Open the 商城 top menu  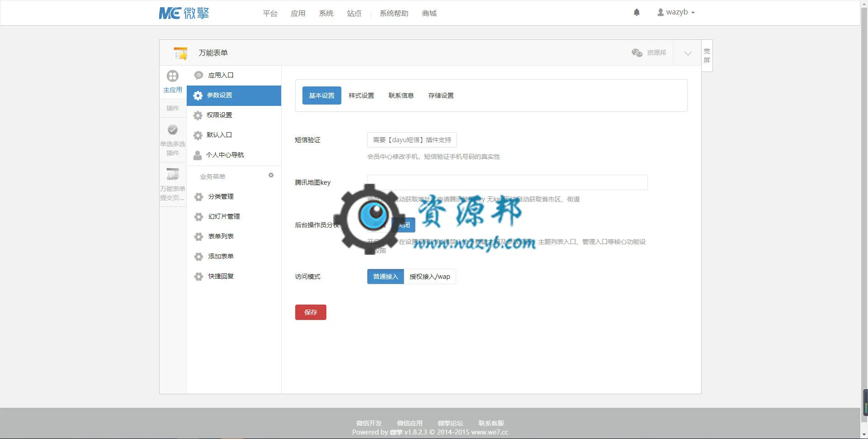(429, 14)
